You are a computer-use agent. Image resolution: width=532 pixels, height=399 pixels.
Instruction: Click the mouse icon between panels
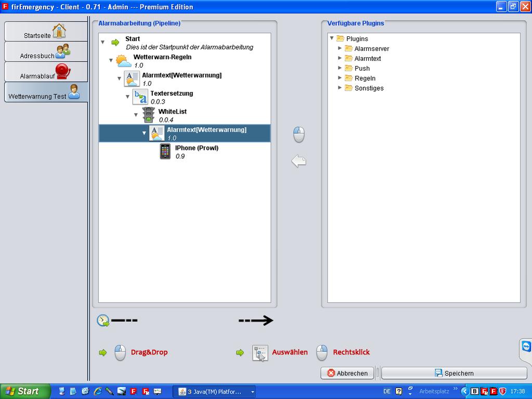click(x=299, y=135)
